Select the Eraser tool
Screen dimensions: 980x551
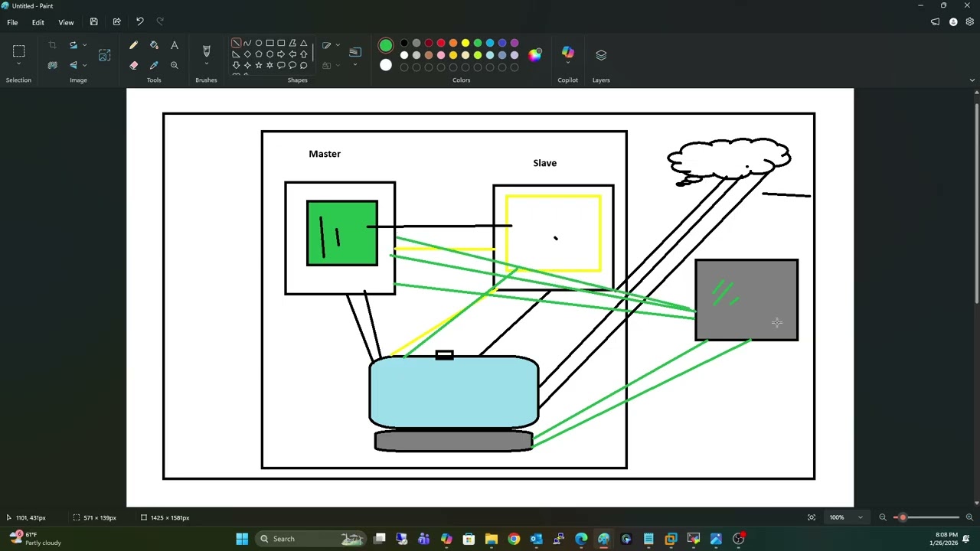(x=133, y=65)
